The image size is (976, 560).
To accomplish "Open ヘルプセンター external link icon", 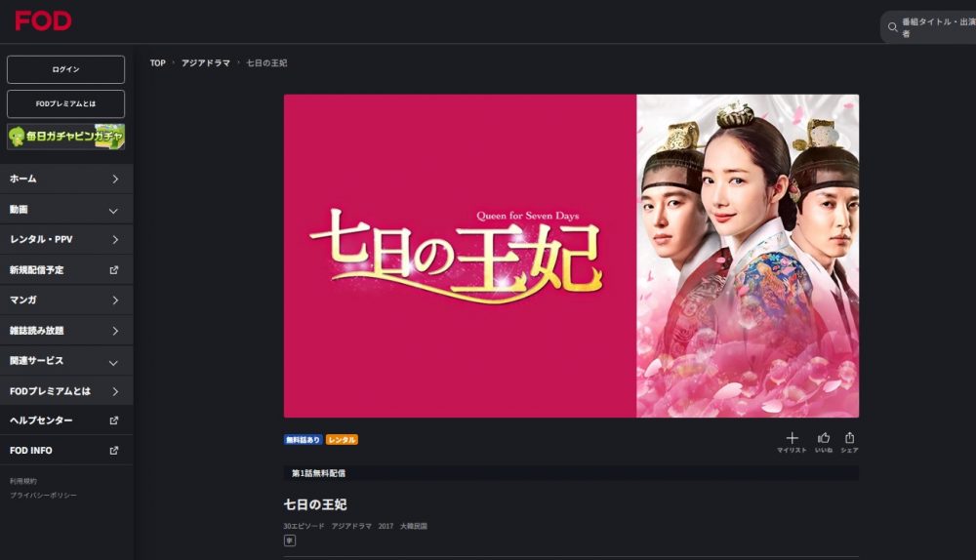I will coord(114,420).
